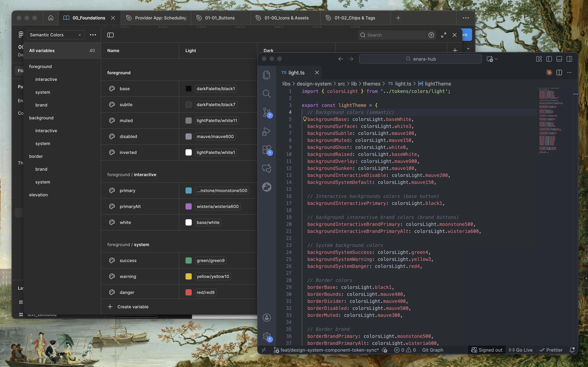Click the Figma main menu logo
Image resolution: width=588 pixels, height=367 pixels.
21,35
